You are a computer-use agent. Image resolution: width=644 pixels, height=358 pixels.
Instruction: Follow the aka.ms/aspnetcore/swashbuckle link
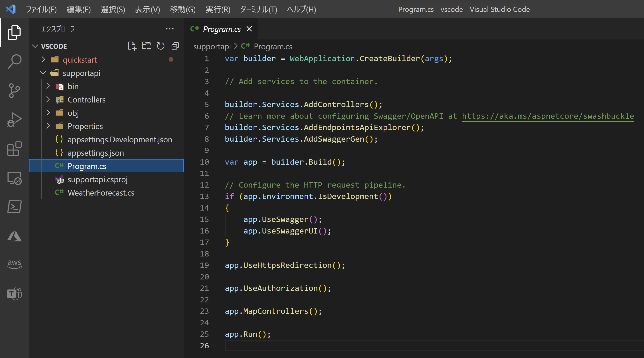[548, 116]
